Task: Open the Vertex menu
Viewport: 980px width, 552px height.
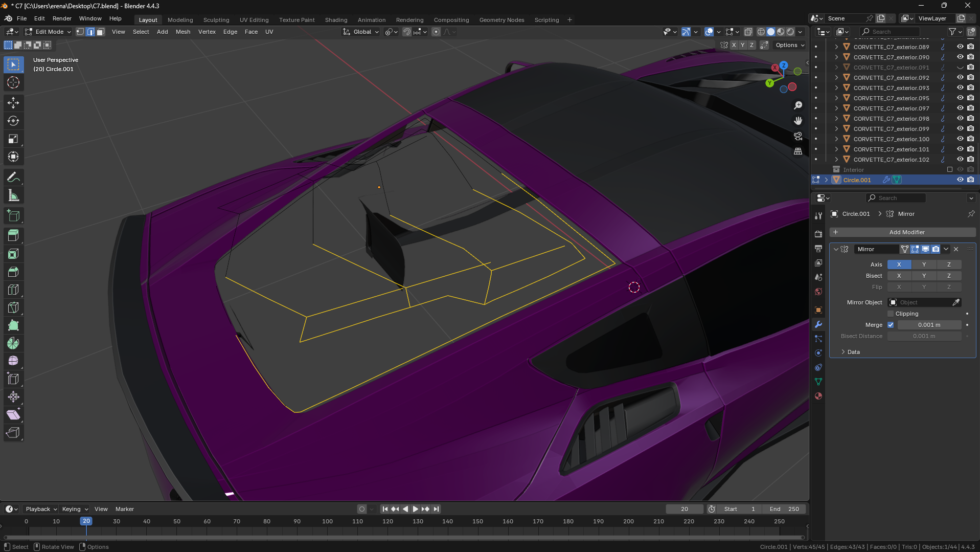Action: pyautogui.click(x=207, y=32)
